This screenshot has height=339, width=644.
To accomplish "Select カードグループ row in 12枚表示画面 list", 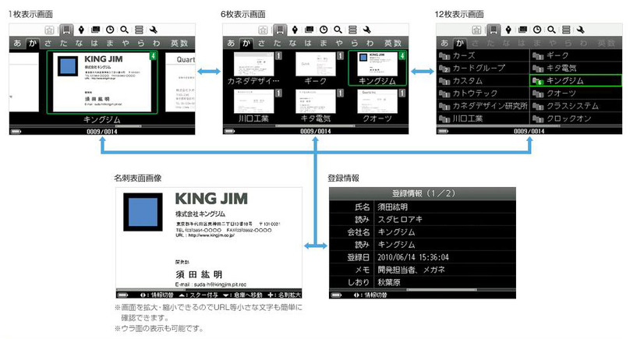I will pyautogui.click(x=483, y=68).
